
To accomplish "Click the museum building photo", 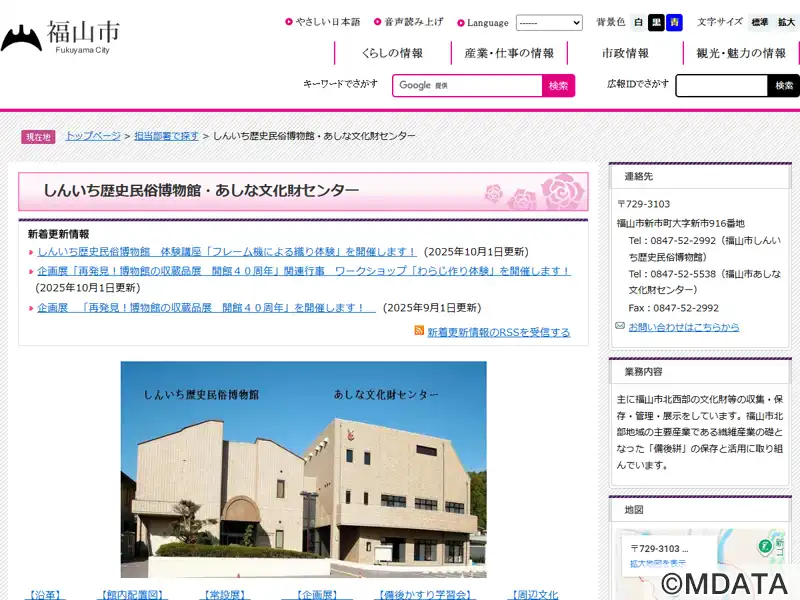I will [x=304, y=469].
